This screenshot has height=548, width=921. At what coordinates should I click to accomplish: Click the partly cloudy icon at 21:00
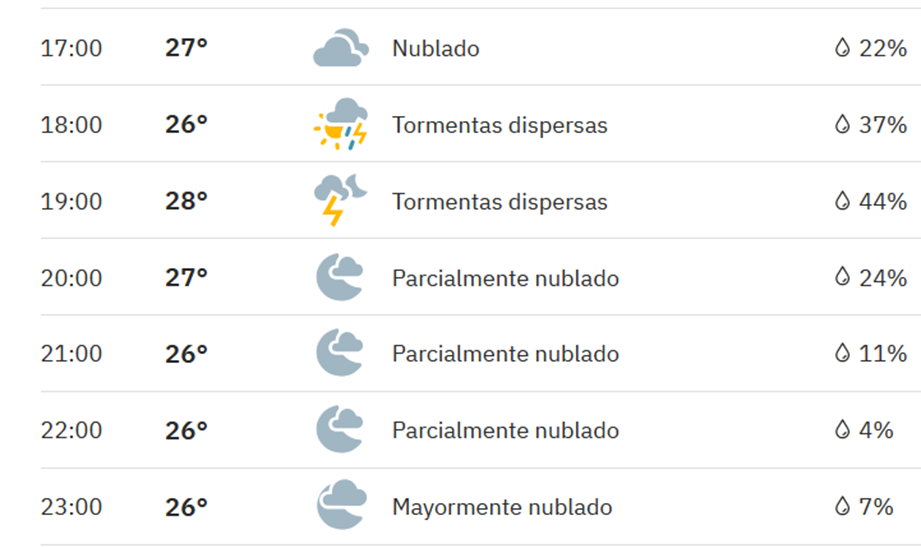[x=340, y=353]
